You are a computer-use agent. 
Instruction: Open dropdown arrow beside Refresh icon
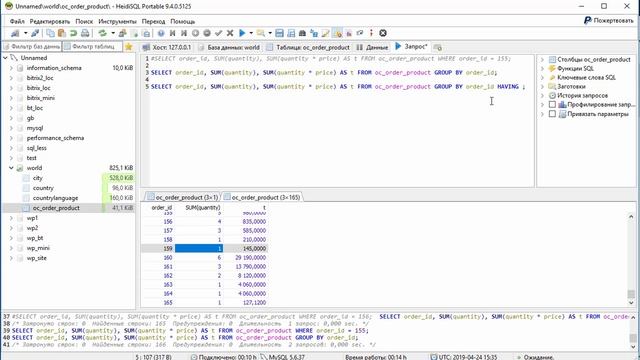(x=113, y=33)
